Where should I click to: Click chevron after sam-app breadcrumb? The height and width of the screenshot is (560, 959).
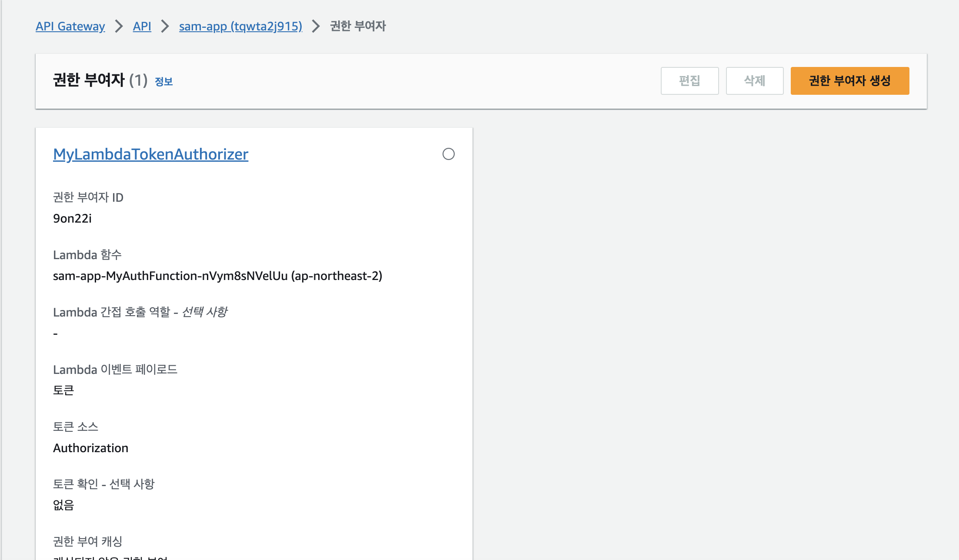pyautogui.click(x=316, y=26)
